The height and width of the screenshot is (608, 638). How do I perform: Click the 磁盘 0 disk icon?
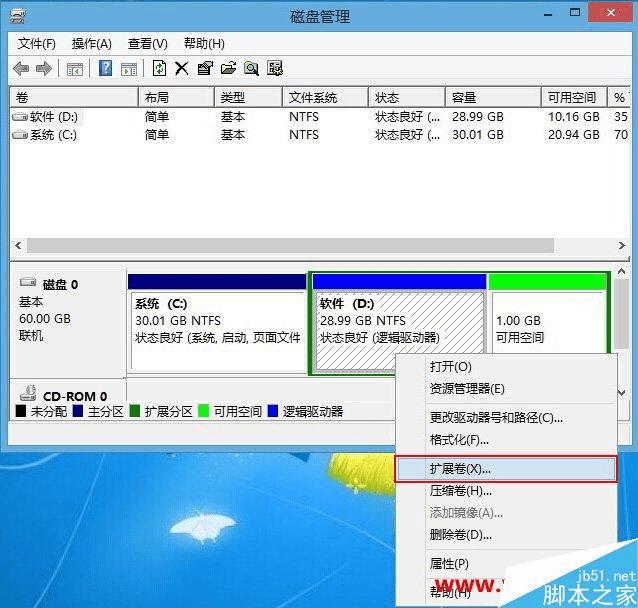pyautogui.click(x=28, y=282)
